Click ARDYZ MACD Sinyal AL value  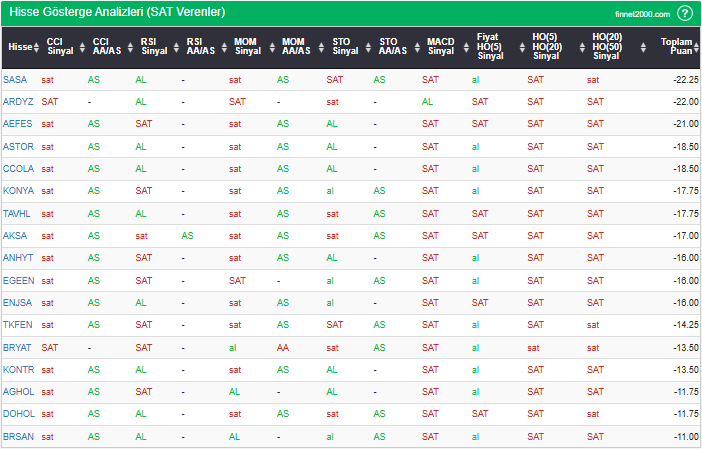pos(428,102)
